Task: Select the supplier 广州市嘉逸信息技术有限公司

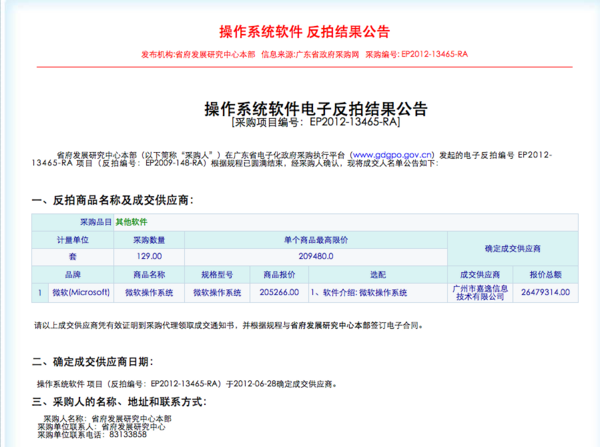Action: coord(480,292)
